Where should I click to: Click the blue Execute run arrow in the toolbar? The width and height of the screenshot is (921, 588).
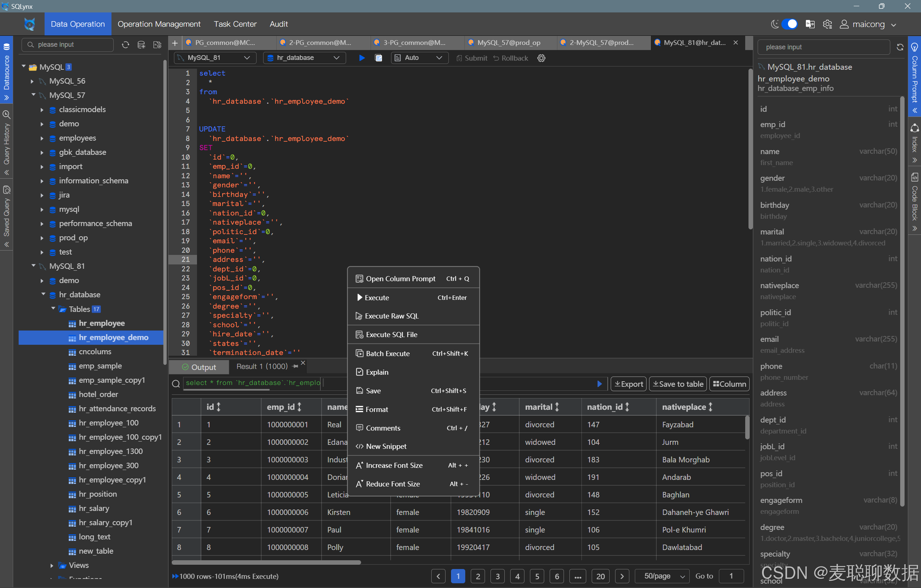click(x=361, y=58)
